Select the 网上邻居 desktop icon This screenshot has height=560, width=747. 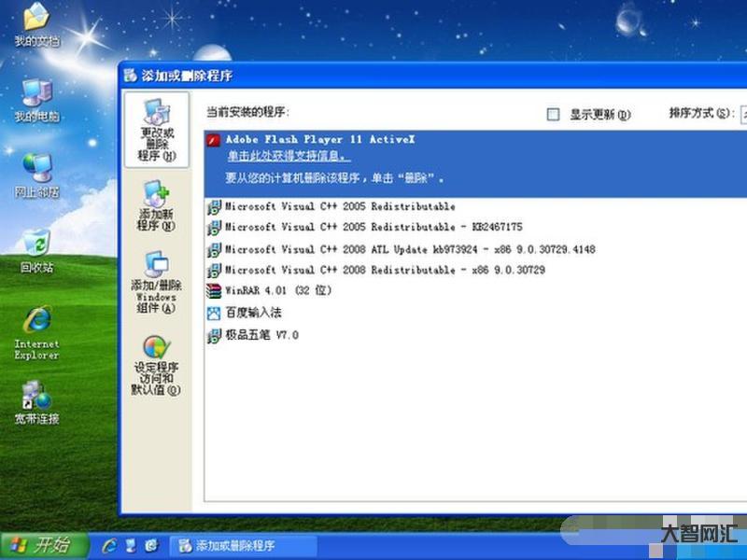[36, 175]
